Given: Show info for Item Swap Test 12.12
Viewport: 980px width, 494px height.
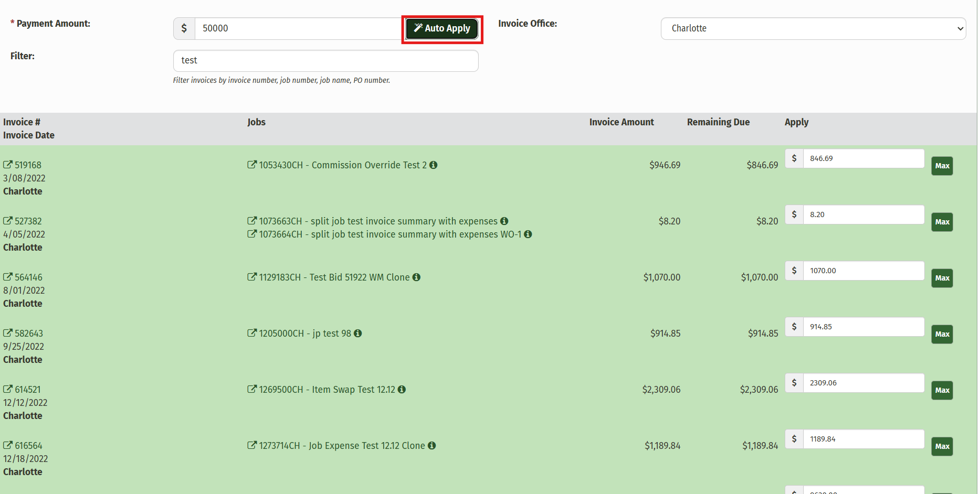Looking at the screenshot, I should [402, 390].
